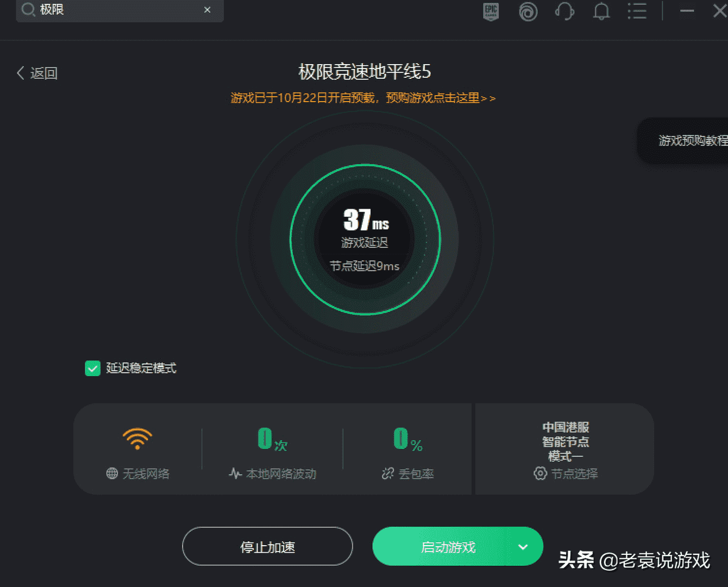Click the 中国港服 智能节点 模式一 text
728x587 pixels.
(566, 441)
